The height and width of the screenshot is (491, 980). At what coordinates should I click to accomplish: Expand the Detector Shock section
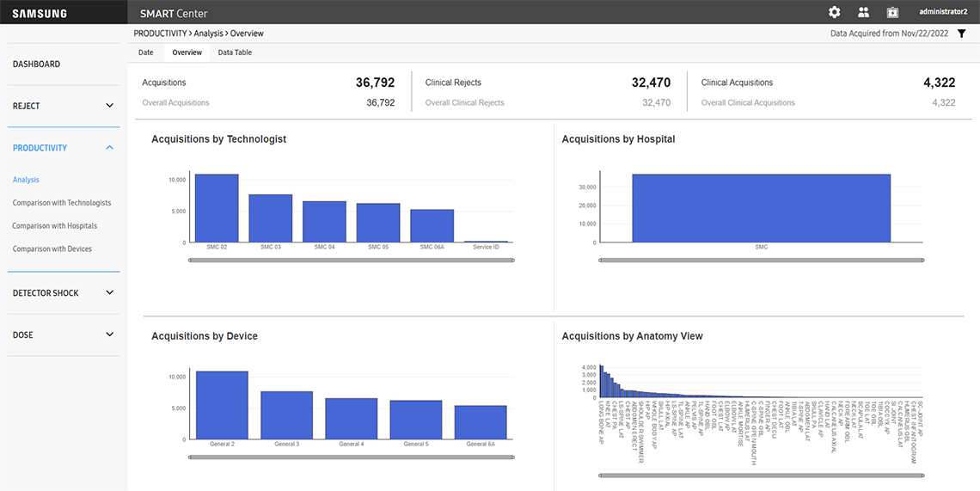(109, 293)
